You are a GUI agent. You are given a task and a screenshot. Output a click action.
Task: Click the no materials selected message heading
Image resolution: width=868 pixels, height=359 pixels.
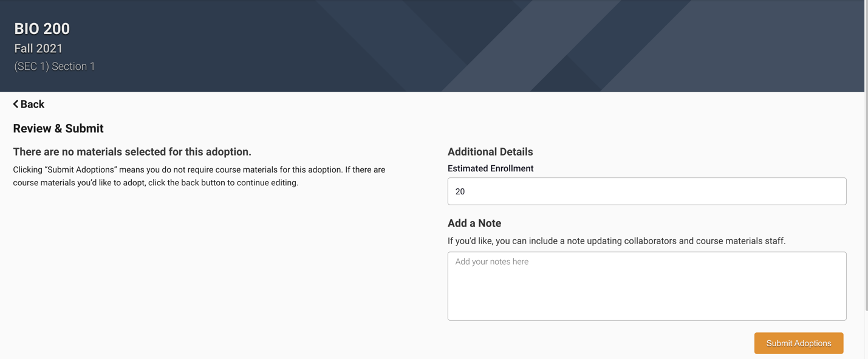pos(132,152)
